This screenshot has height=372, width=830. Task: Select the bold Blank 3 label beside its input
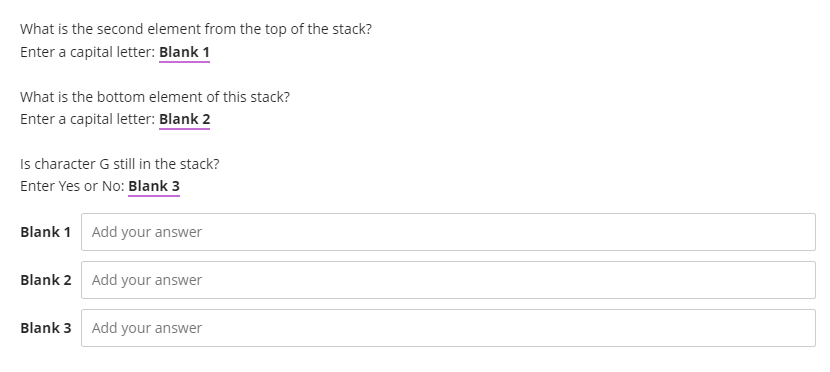(x=46, y=328)
